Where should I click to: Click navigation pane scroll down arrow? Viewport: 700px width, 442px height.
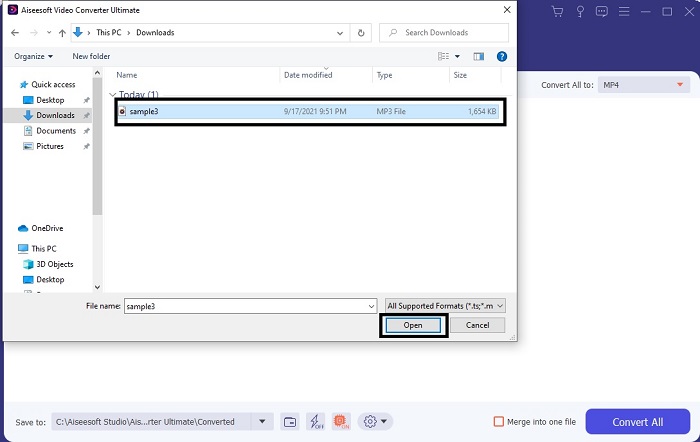[x=97, y=288]
